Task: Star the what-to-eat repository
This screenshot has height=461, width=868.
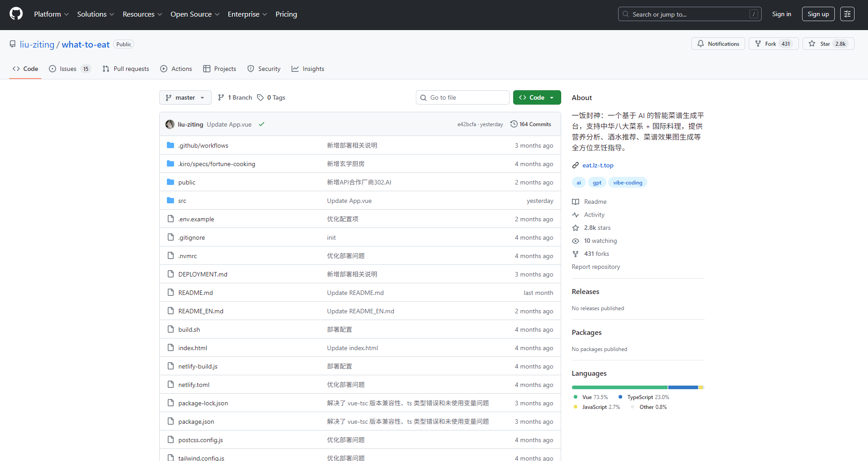Action: (828, 44)
